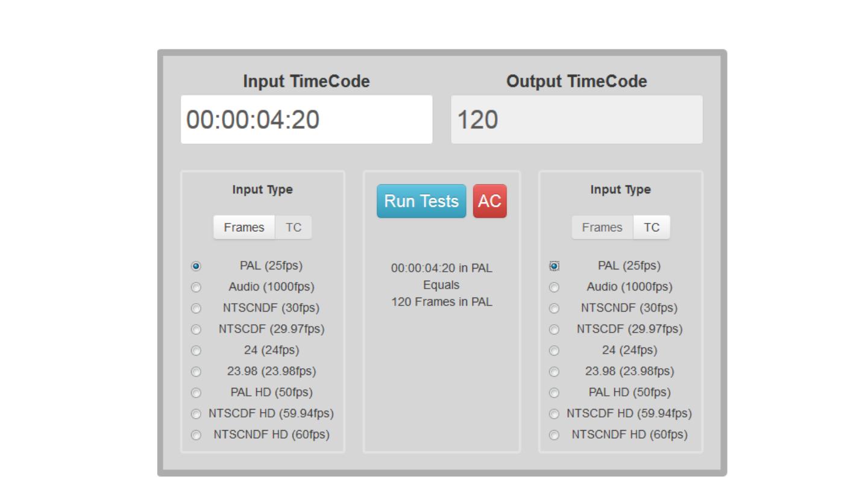Pick 23.98 (23.98fps) in right panel
The image size is (868, 488).
pos(554,372)
